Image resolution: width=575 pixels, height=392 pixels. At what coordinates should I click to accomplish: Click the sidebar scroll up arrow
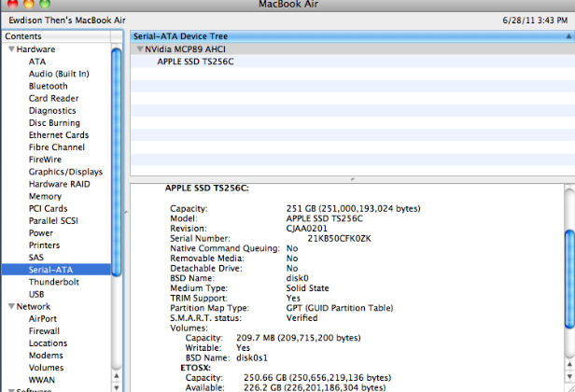pos(117,376)
